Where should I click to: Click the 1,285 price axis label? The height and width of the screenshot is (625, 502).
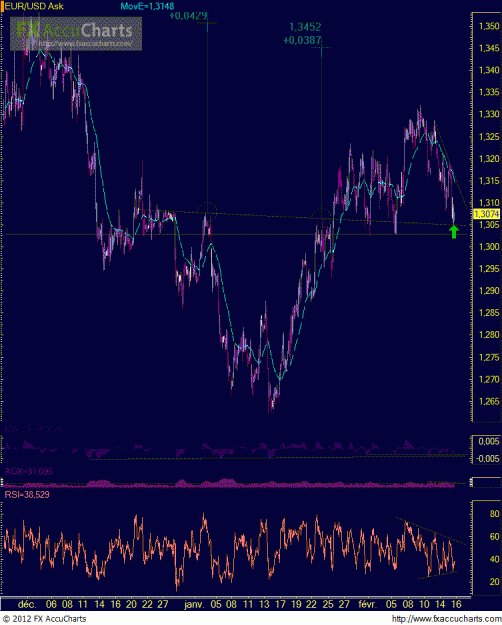point(489,313)
